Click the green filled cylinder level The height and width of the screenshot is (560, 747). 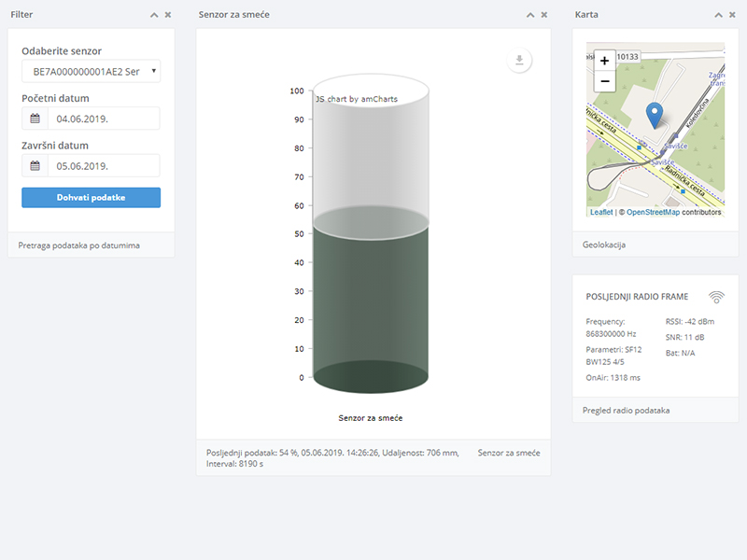[371, 308]
